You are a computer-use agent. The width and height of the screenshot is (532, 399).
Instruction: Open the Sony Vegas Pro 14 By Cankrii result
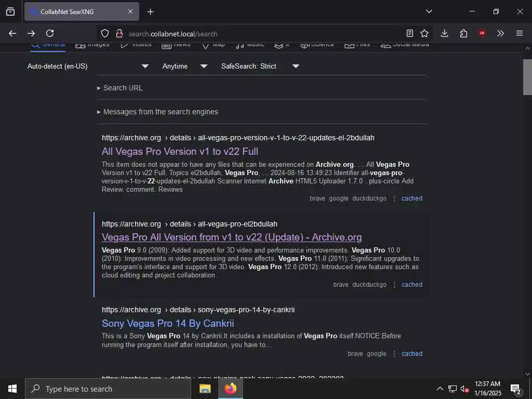pos(168,323)
